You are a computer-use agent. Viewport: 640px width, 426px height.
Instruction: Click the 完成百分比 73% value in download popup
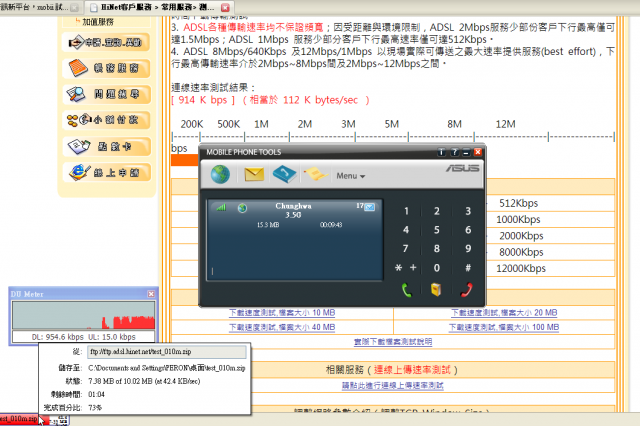95,408
